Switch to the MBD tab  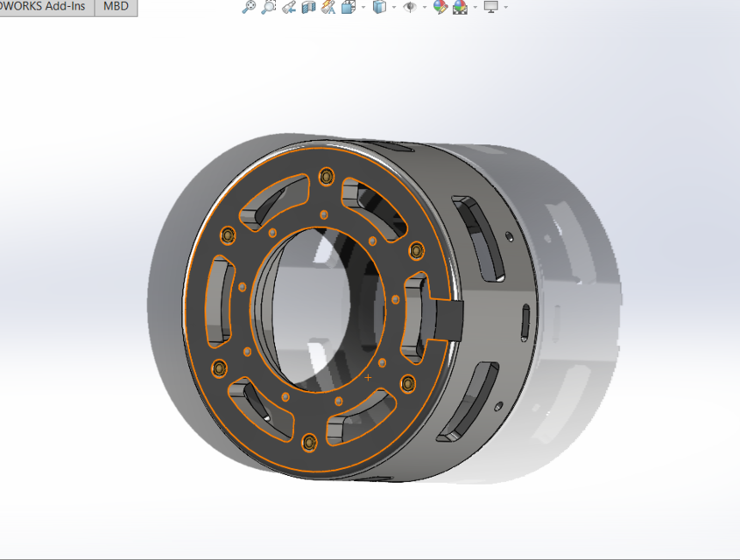point(115,7)
